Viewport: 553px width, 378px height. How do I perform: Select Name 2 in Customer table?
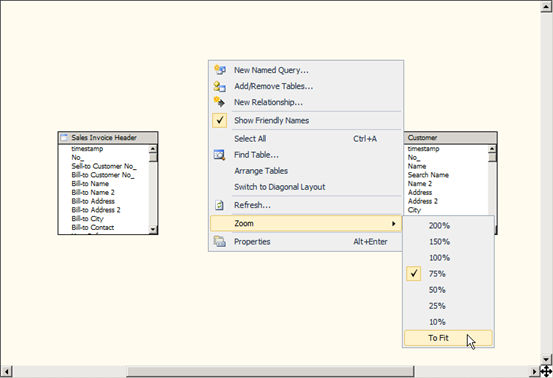[x=420, y=184]
